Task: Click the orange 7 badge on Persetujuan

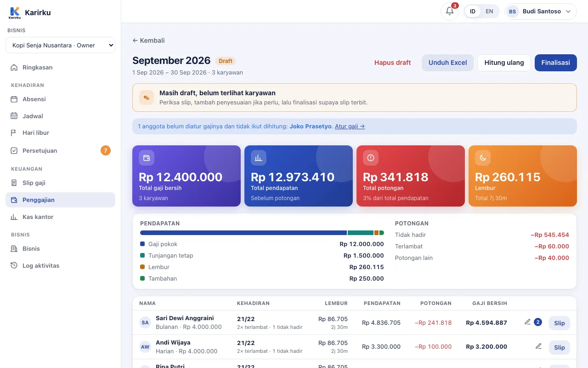Action: (x=106, y=150)
